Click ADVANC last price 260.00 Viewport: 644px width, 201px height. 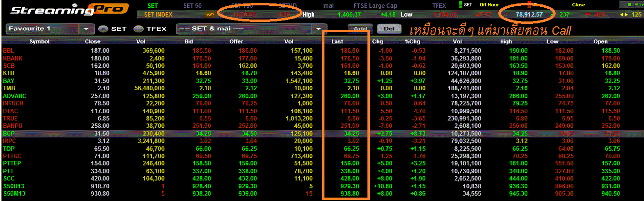point(350,96)
